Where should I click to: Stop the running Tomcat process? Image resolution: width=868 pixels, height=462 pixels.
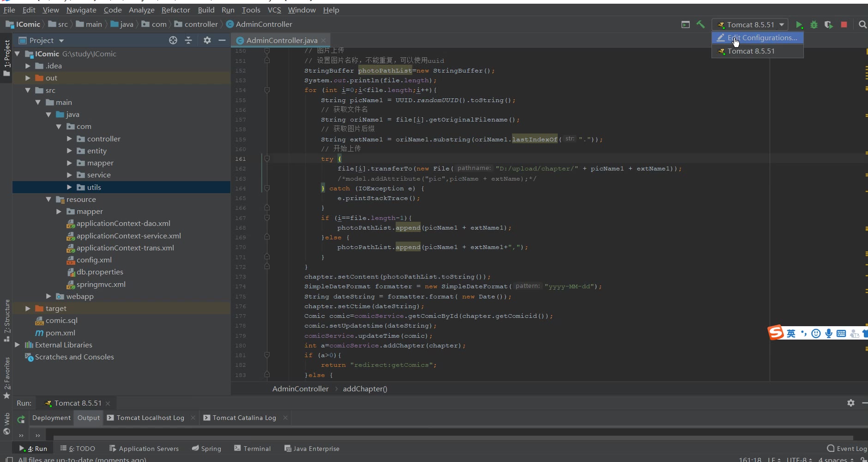click(x=844, y=25)
